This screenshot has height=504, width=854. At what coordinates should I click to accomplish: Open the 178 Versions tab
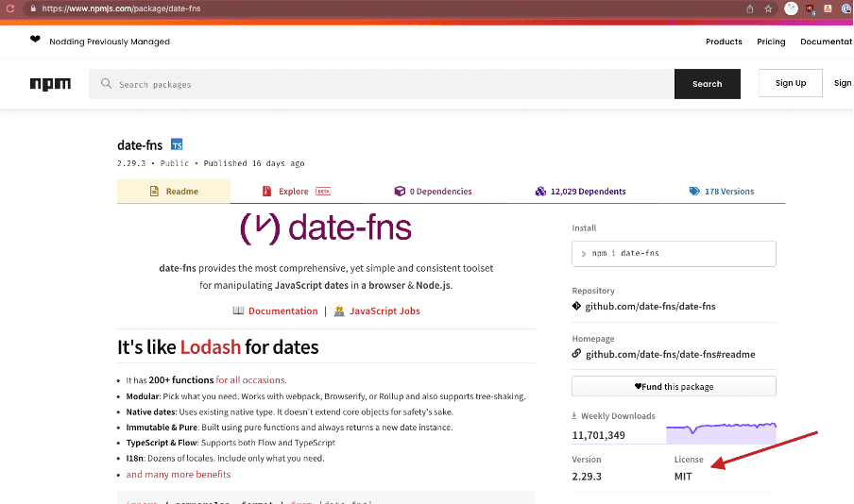pos(723,192)
